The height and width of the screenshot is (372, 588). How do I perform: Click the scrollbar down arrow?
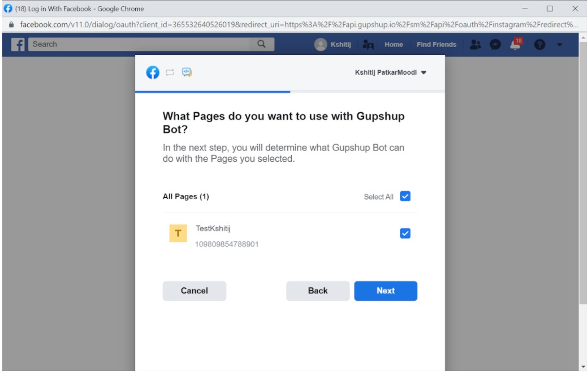583,367
